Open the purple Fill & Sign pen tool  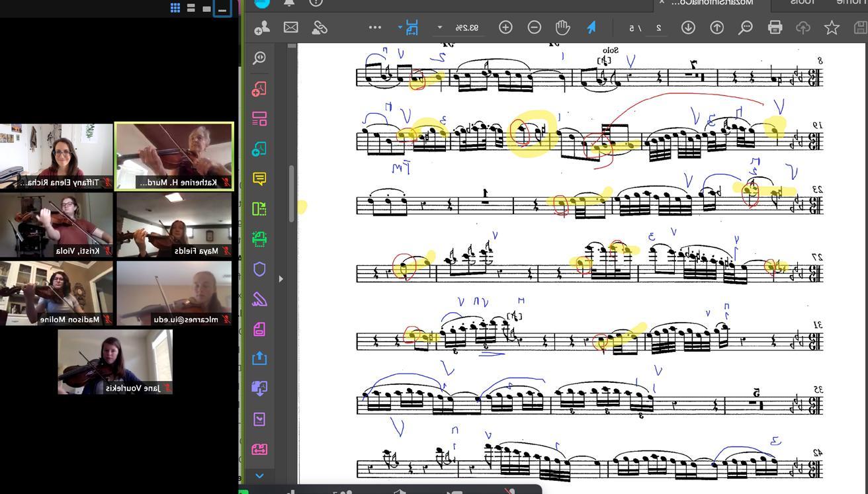pyautogui.click(x=259, y=300)
